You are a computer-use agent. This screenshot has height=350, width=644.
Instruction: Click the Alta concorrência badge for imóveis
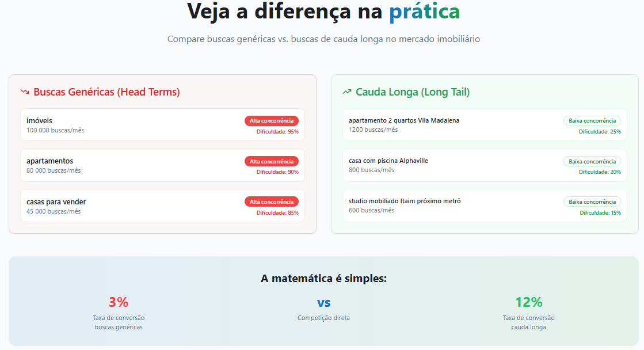pyautogui.click(x=272, y=121)
